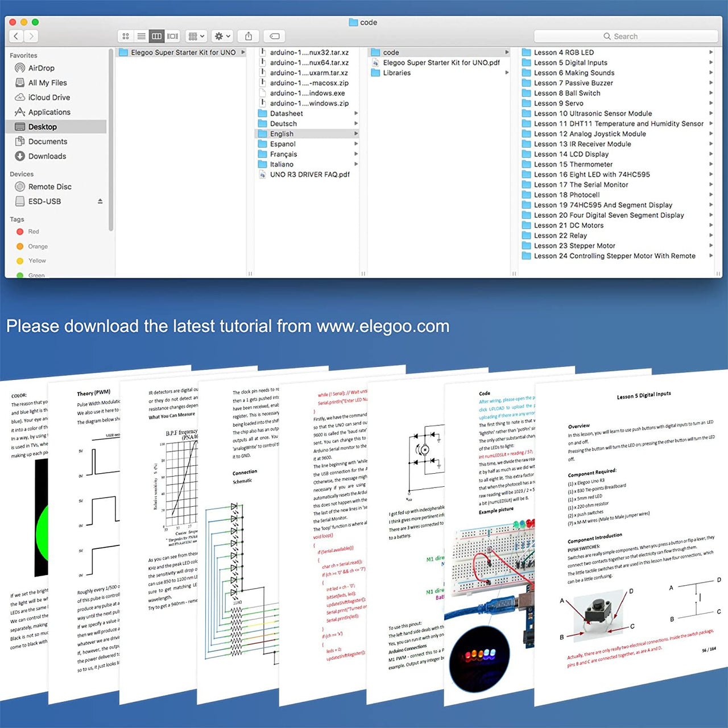Select the Red tag color swatch
728x728 pixels.
click(20, 231)
